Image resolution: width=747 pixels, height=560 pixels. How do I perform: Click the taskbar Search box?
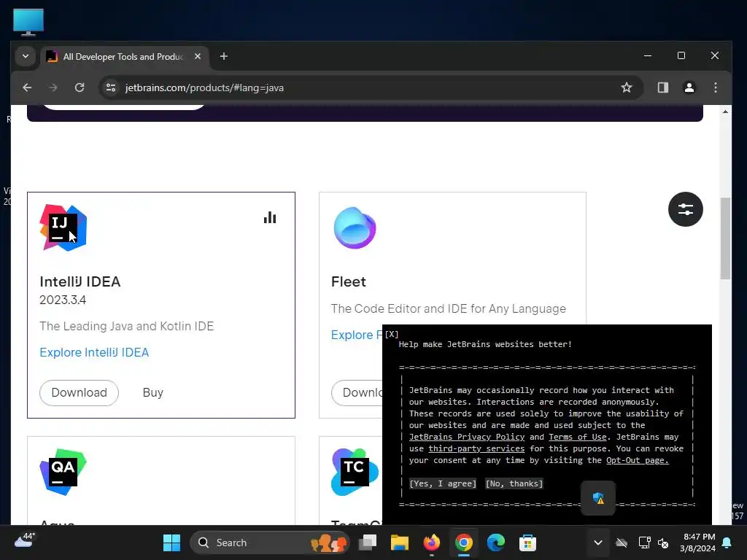(x=270, y=542)
